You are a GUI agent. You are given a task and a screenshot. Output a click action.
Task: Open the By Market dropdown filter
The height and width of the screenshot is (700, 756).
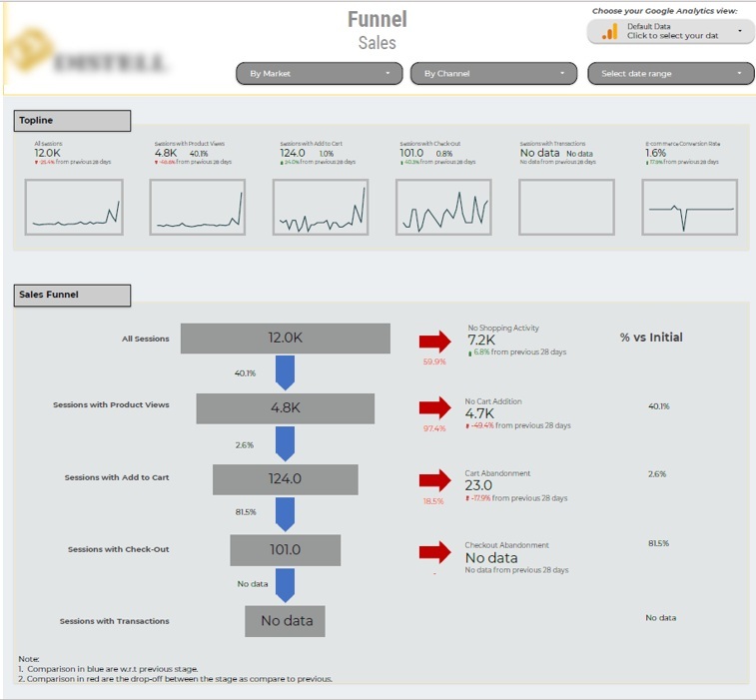tap(319, 73)
